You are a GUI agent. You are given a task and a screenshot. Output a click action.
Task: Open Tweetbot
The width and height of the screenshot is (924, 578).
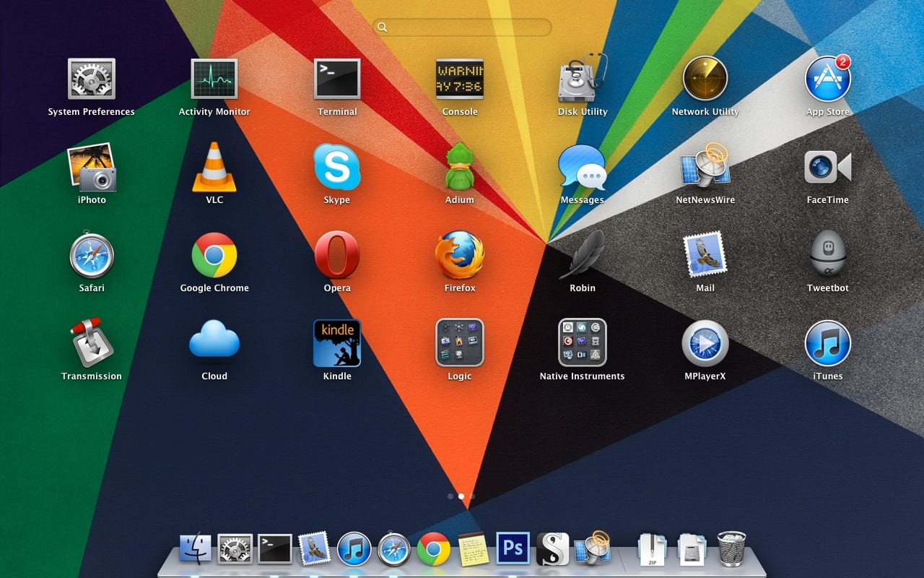828,255
